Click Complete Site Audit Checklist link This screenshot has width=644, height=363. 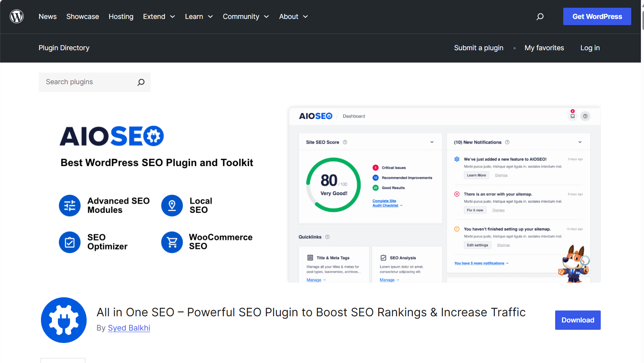pyautogui.click(x=387, y=203)
